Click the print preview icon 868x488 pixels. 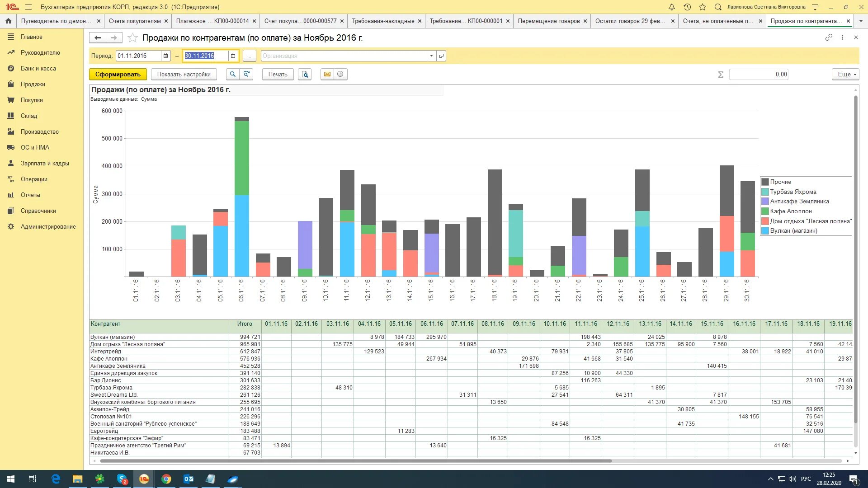pyautogui.click(x=305, y=75)
